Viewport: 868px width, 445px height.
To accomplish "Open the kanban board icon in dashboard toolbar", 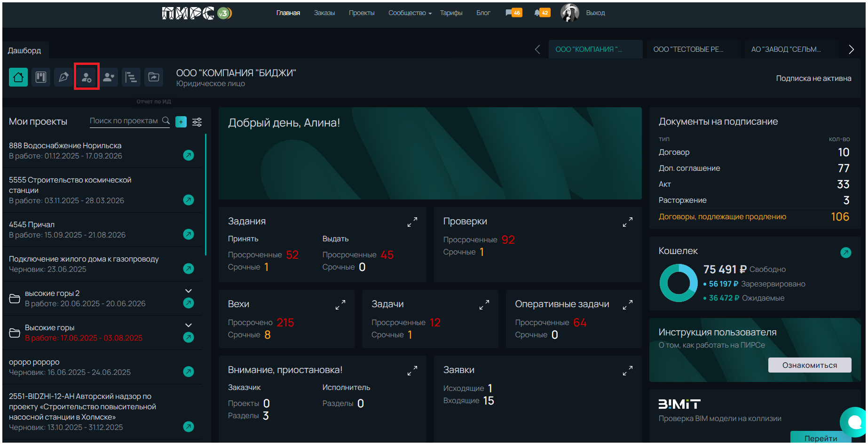I will pyautogui.click(x=41, y=77).
